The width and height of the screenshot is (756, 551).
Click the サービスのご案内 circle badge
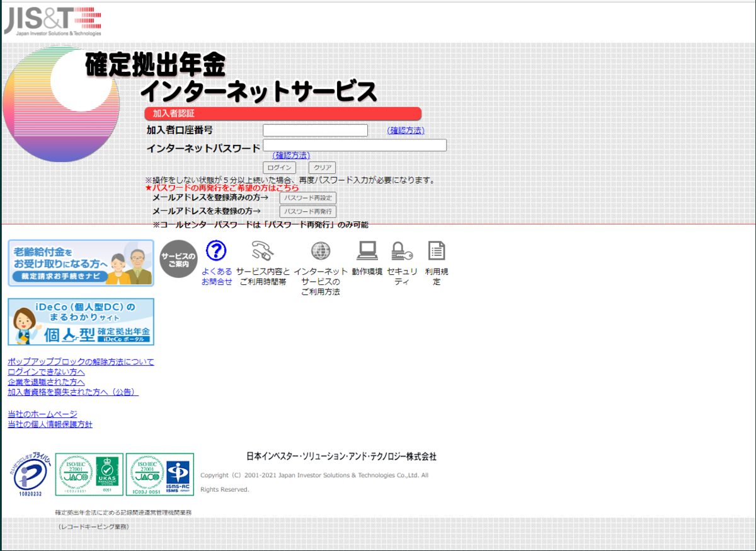click(178, 258)
